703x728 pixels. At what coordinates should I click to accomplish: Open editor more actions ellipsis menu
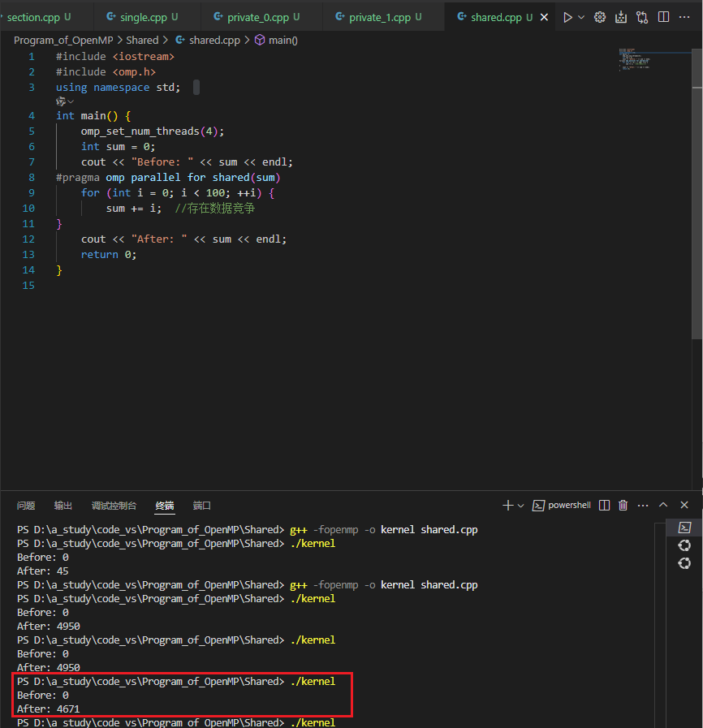point(684,17)
